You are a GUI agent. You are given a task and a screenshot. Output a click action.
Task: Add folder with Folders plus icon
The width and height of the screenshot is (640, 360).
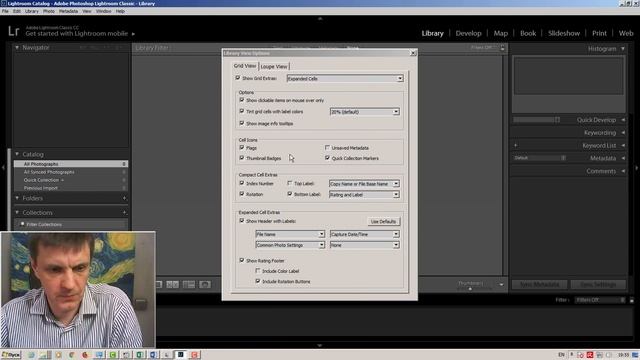point(124,198)
